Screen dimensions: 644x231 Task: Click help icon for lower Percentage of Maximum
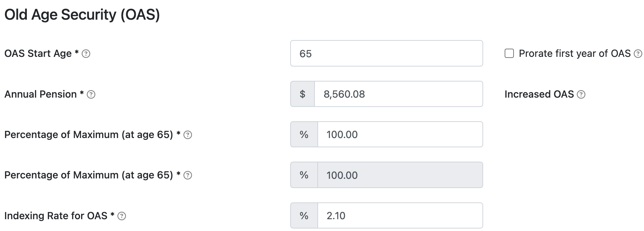point(188,175)
